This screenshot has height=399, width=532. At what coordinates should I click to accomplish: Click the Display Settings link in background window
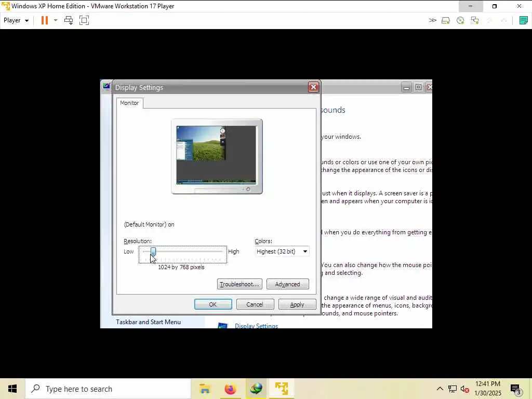256,326
